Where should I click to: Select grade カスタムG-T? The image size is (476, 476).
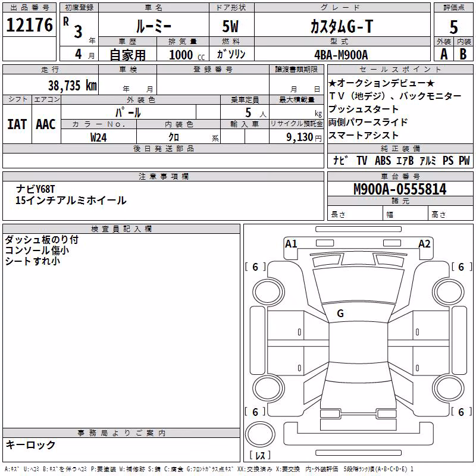click(342, 27)
